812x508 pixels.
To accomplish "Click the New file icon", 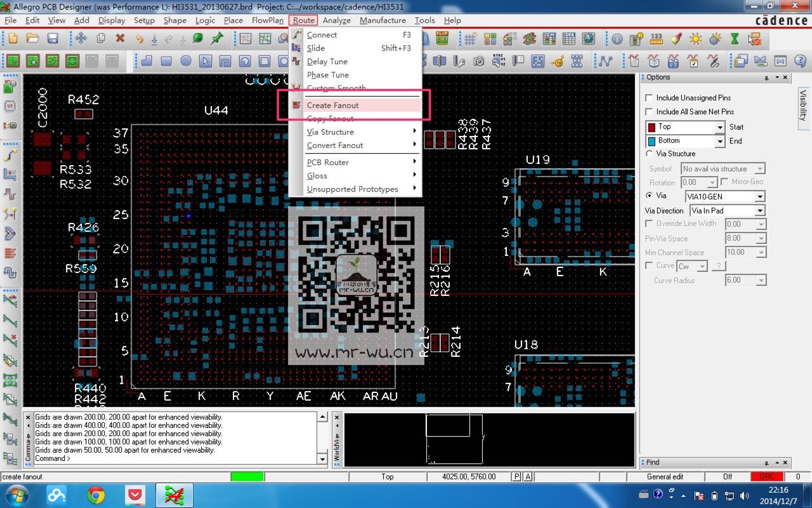I will (x=13, y=39).
